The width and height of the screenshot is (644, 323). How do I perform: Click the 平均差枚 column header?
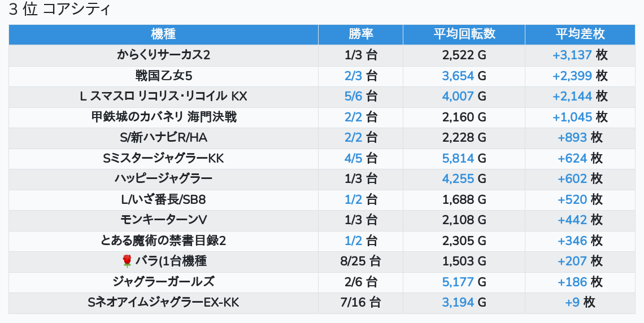click(x=580, y=34)
